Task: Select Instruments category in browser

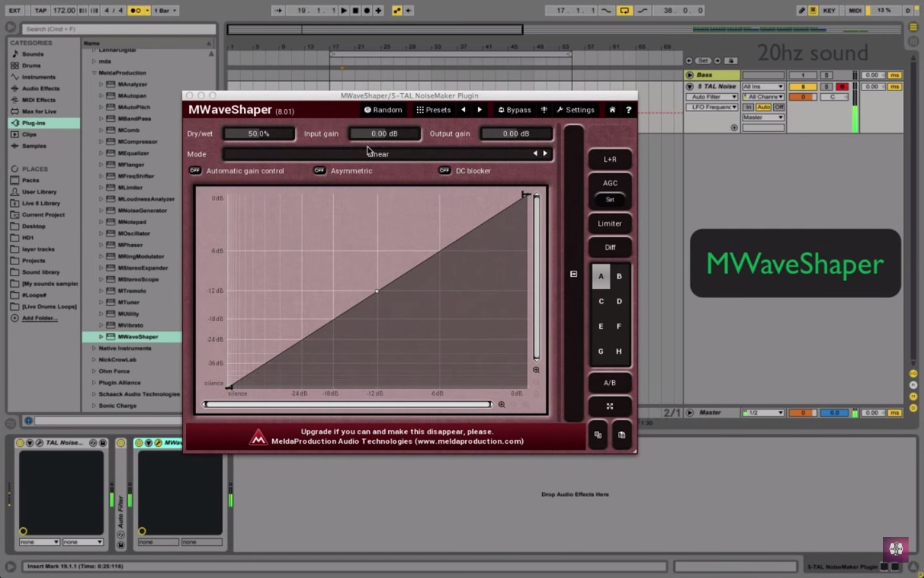Action: (44, 77)
